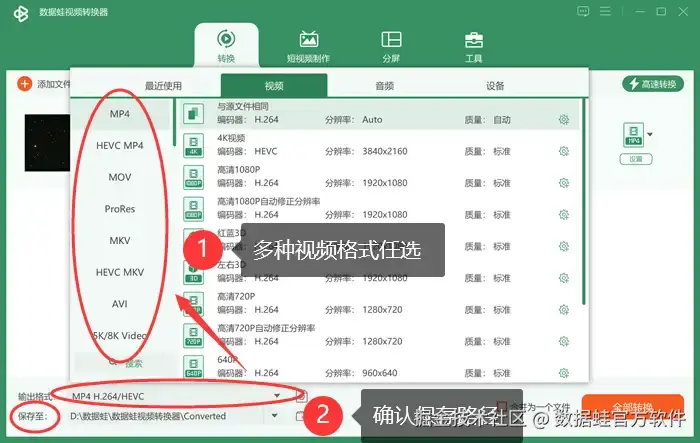Choose MP4 in format list
This screenshot has height=443, width=700.
(120, 114)
